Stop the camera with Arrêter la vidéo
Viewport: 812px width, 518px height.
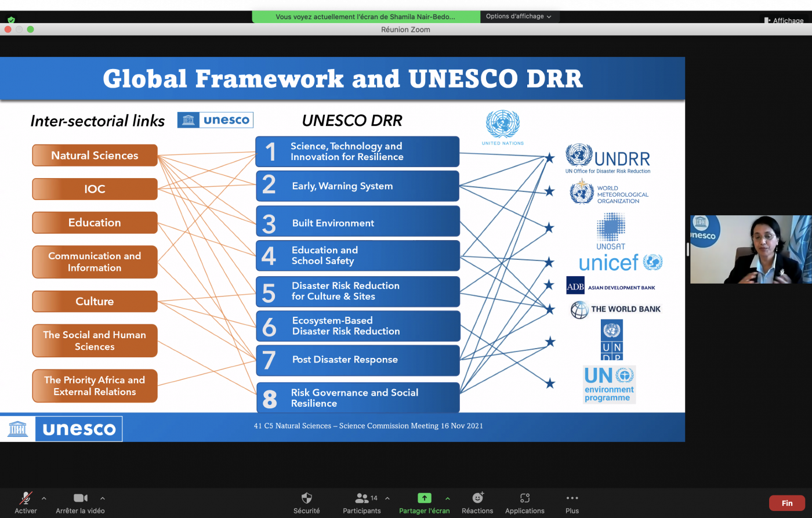pyautogui.click(x=80, y=498)
